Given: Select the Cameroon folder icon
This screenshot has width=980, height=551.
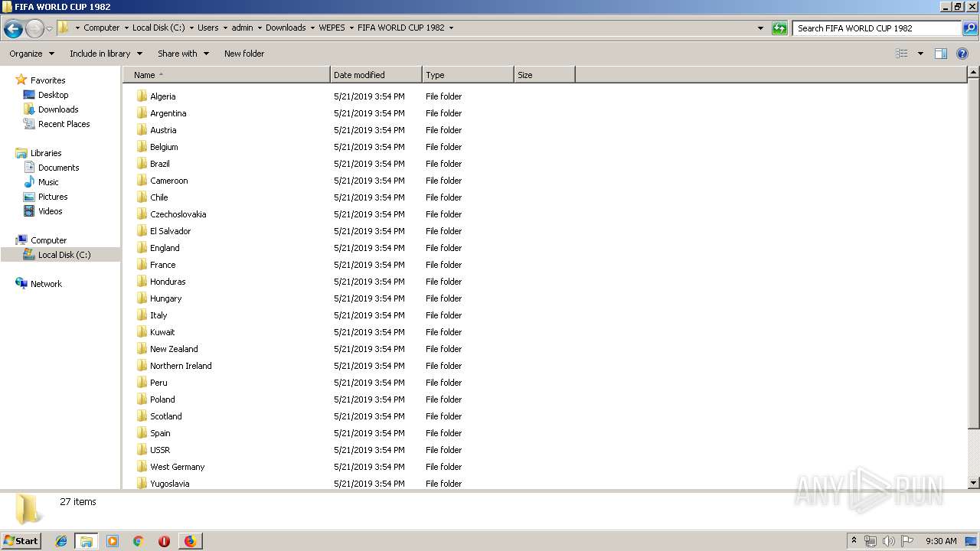Looking at the screenshot, I should [142, 180].
